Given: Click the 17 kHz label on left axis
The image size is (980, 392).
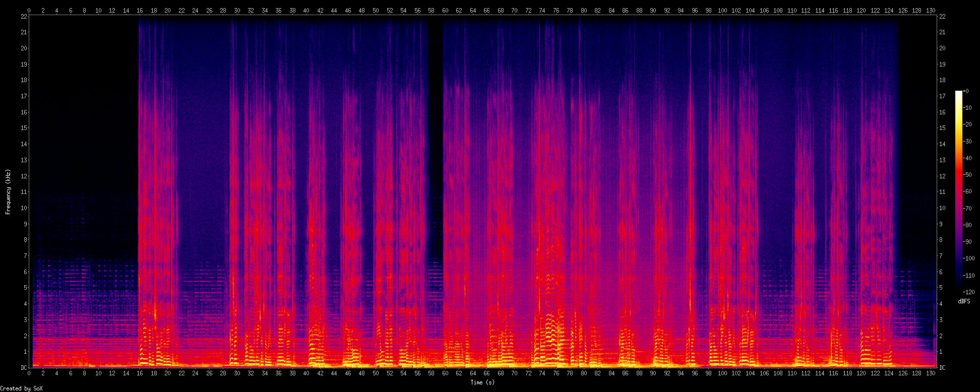Looking at the screenshot, I should pyautogui.click(x=24, y=96).
